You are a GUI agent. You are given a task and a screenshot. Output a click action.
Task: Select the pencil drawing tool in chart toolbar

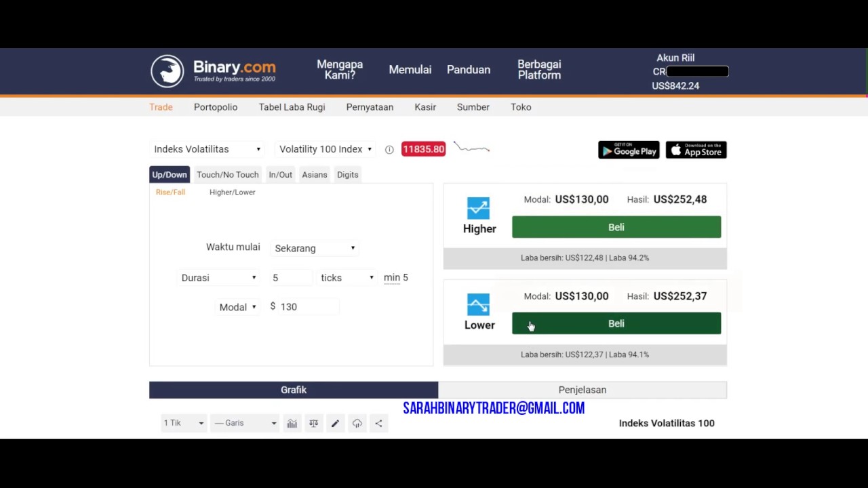point(335,424)
